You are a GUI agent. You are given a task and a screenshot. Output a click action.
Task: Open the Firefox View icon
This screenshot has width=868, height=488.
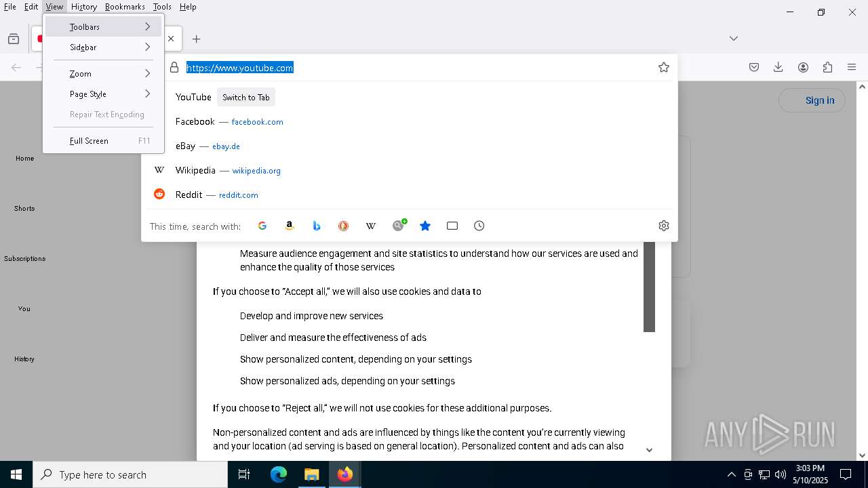click(x=14, y=39)
